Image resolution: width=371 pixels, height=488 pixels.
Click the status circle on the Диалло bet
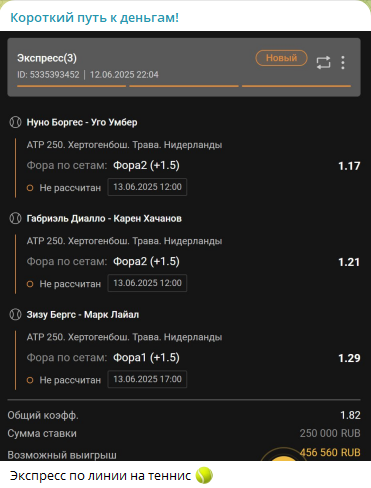(x=30, y=284)
